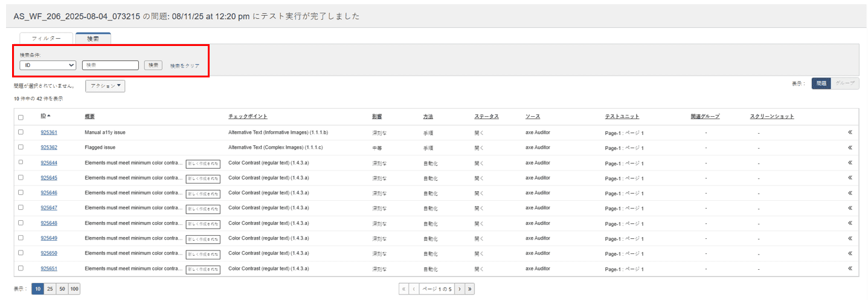Switch display to グループ view

point(844,84)
